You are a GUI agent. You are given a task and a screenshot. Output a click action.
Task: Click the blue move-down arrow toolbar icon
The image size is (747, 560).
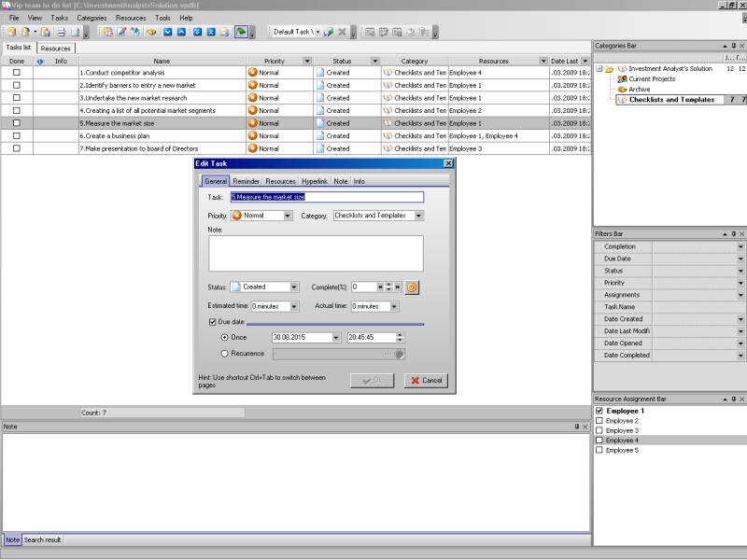167,32
